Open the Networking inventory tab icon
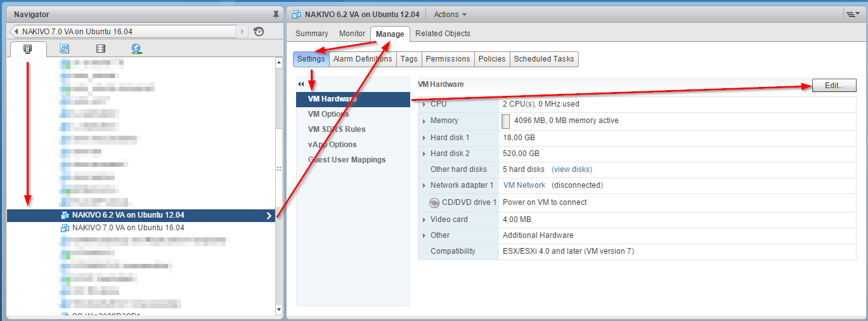 pos(136,49)
